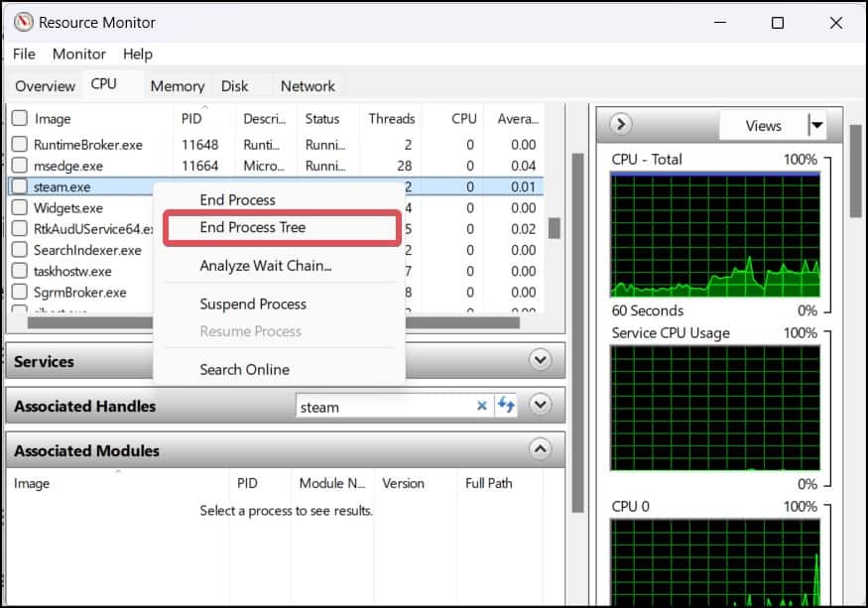Check the SearchIndexer.exe checkbox

point(20,249)
